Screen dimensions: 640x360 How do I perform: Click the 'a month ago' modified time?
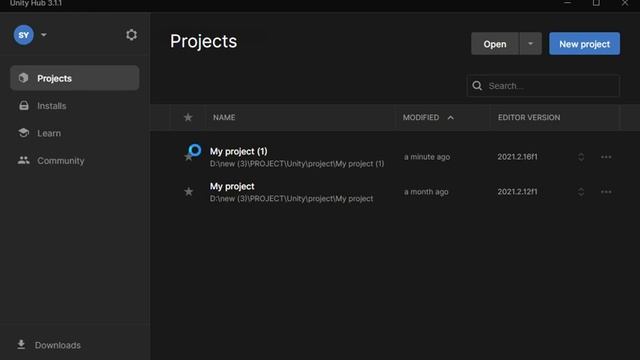click(x=426, y=192)
